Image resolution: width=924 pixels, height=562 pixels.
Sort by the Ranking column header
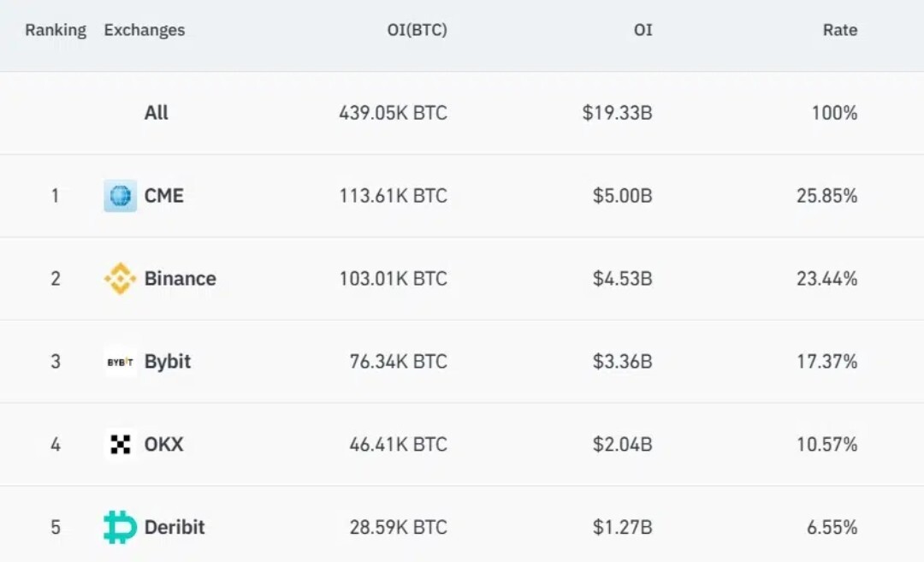tap(56, 30)
